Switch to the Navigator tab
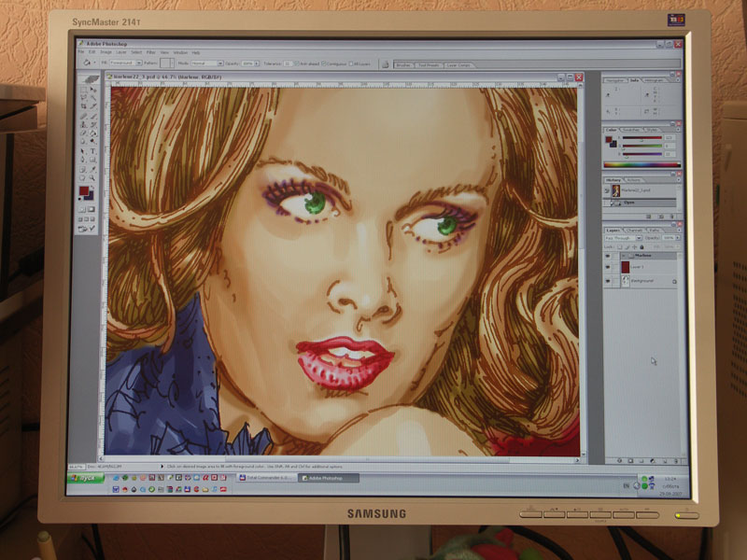 [x=615, y=80]
